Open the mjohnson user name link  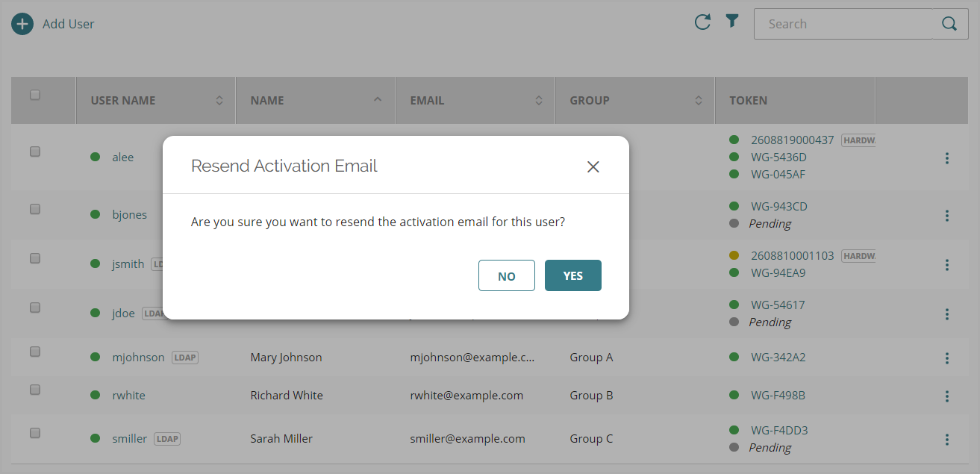[138, 358]
